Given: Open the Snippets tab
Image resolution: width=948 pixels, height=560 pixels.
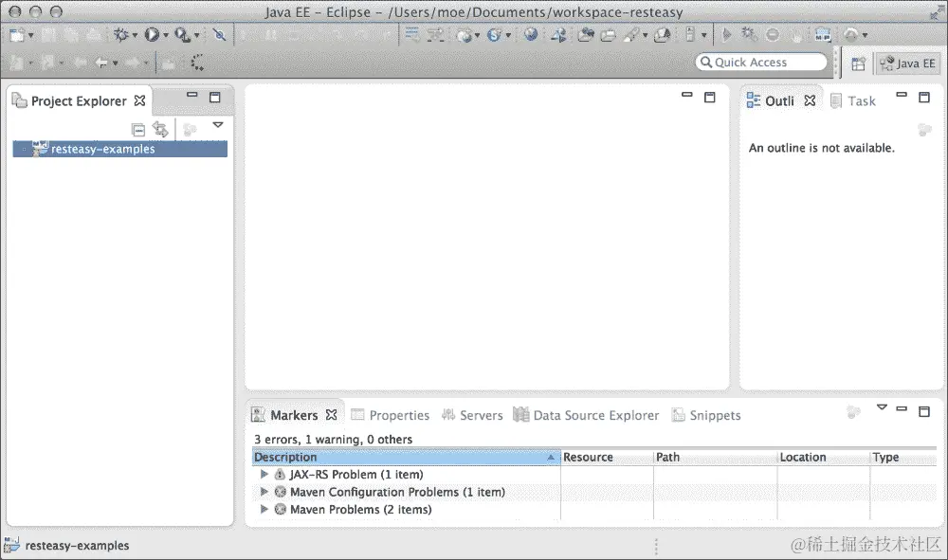Looking at the screenshot, I should pos(706,415).
